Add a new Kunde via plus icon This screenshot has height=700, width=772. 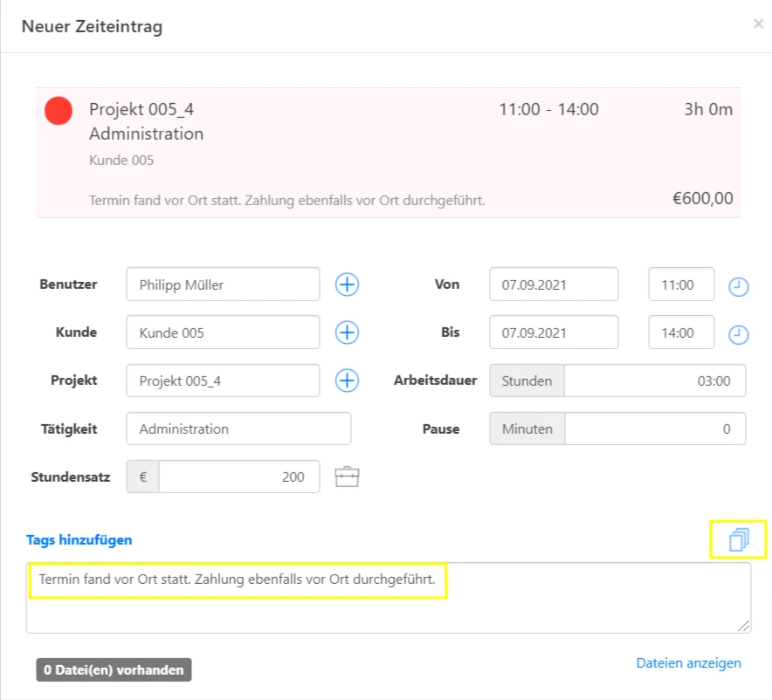coord(347,332)
